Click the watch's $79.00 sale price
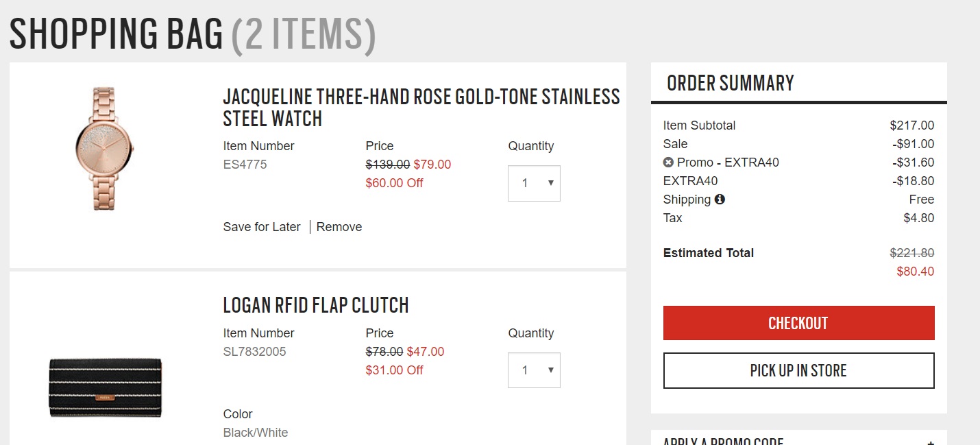This screenshot has width=980, height=445. pos(432,165)
